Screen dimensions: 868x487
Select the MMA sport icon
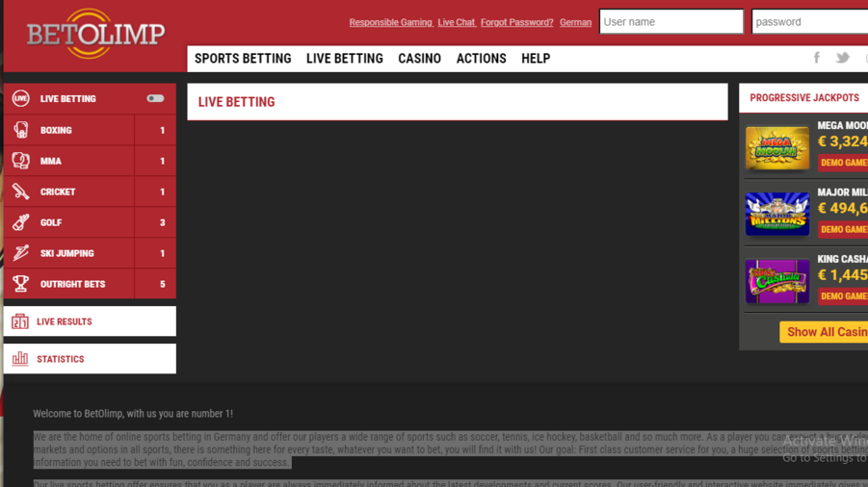click(x=20, y=161)
